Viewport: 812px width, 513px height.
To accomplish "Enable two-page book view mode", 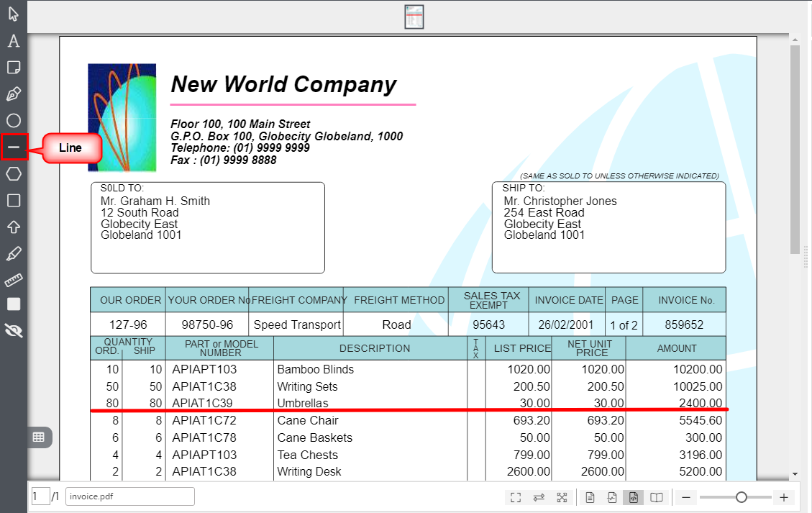I will (657, 497).
